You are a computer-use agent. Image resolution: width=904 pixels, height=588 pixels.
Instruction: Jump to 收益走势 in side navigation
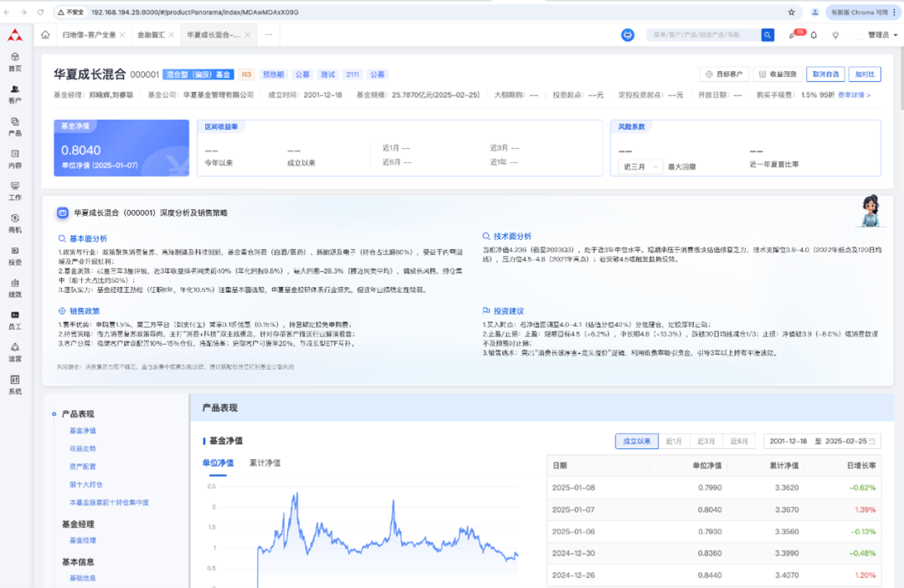pyautogui.click(x=82, y=448)
